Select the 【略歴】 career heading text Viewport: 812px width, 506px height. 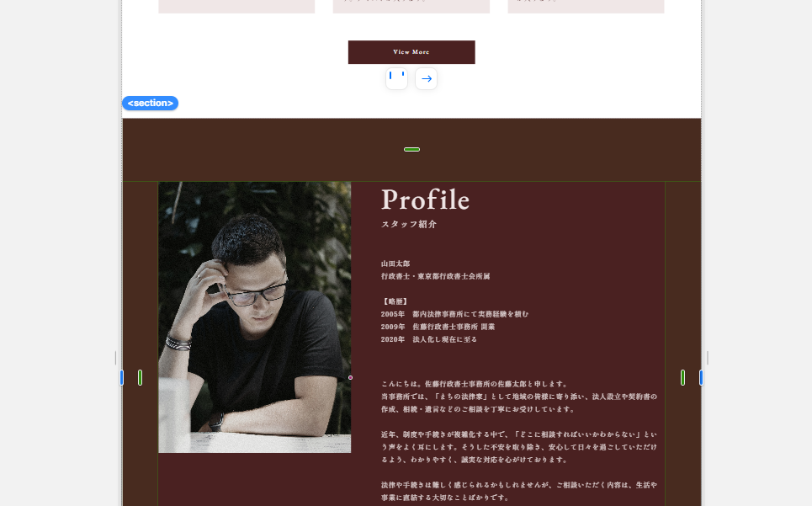[x=395, y=301]
